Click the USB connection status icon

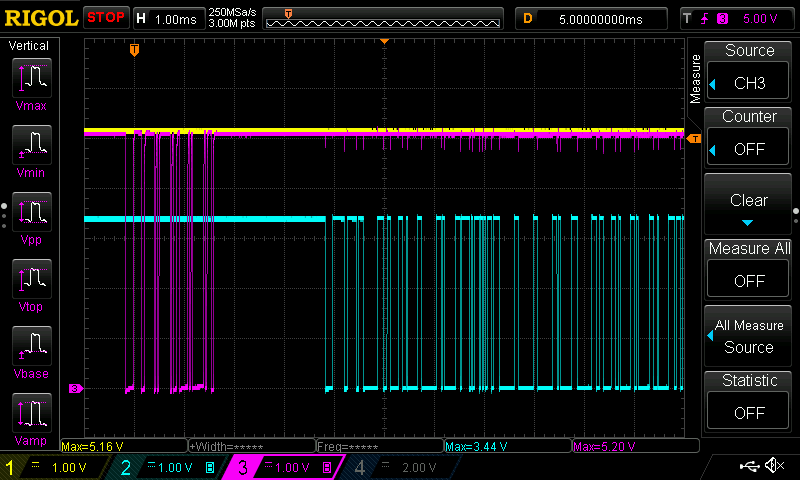tap(749, 465)
